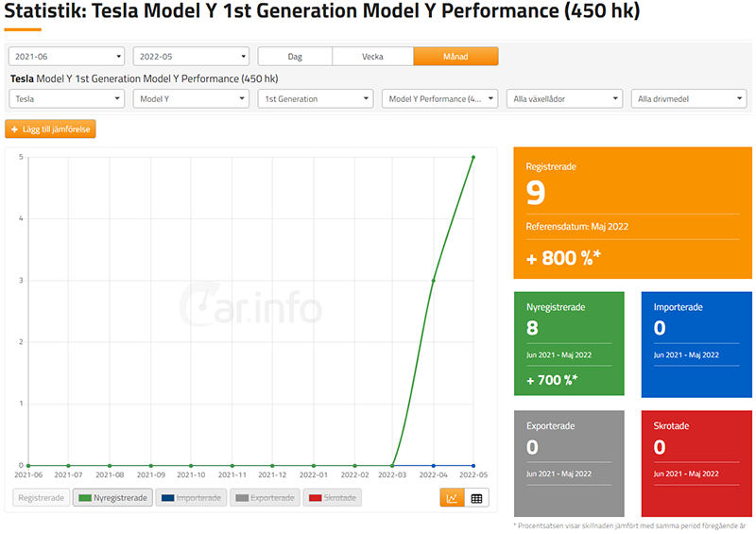Open start date dropdown 2021-06
The height and width of the screenshot is (534, 756).
66,57
